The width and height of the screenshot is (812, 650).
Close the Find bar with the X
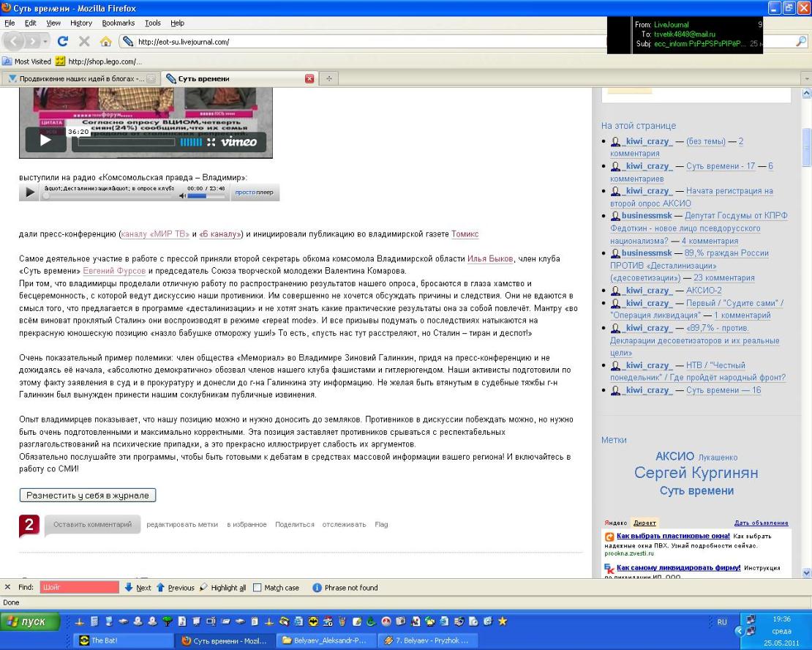pyautogui.click(x=7, y=588)
